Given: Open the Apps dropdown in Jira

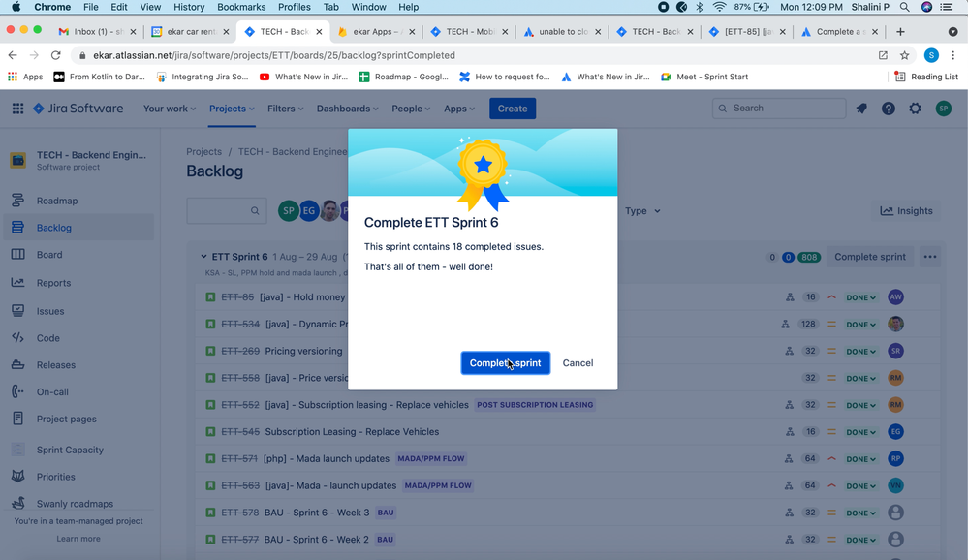Looking at the screenshot, I should (x=459, y=109).
